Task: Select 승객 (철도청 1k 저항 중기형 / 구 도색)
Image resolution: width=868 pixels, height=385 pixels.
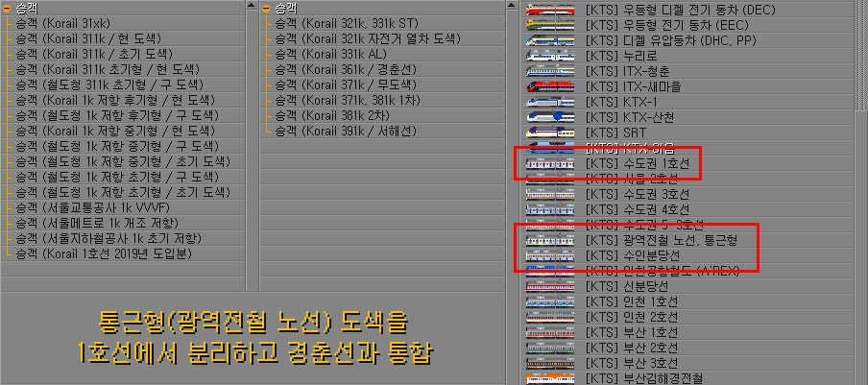Action: (117, 147)
